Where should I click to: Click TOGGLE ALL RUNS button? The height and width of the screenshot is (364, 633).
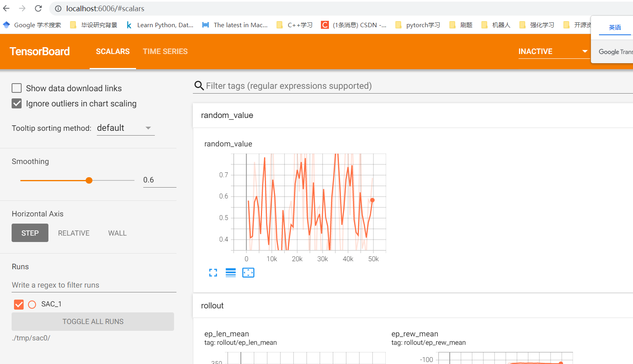[x=93, y=322]
